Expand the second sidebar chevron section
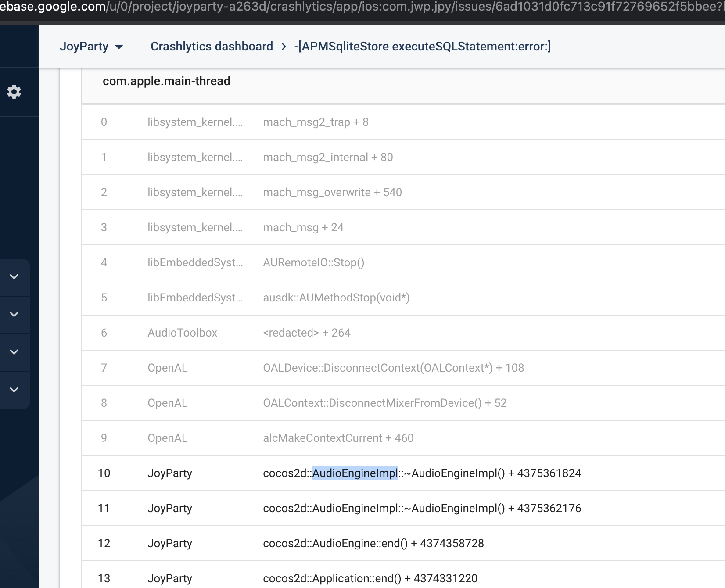The height and width of the screenshot is (588, 725). click(x=14, y=314)
